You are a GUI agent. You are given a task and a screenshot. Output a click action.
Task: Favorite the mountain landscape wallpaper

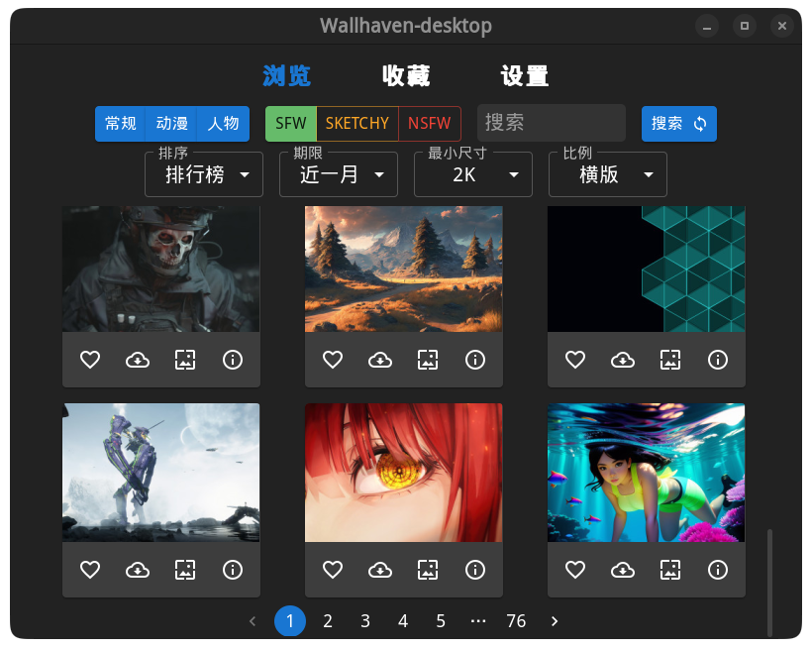[333, 360]
